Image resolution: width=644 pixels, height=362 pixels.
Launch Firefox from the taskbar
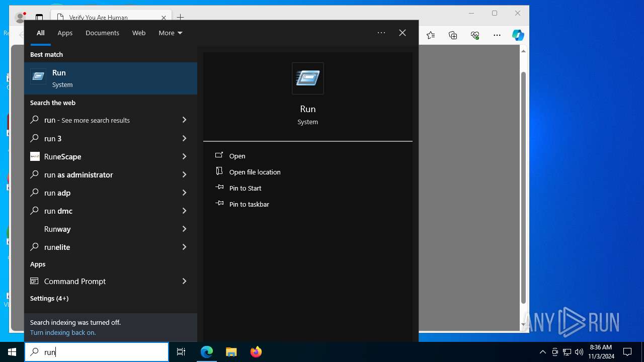point(256,352)
